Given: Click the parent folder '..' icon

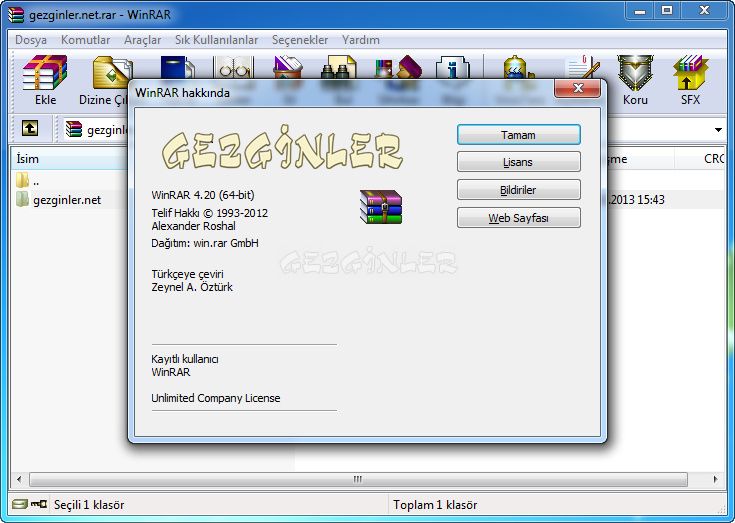Looking at the screenshot, I should 22,180.
